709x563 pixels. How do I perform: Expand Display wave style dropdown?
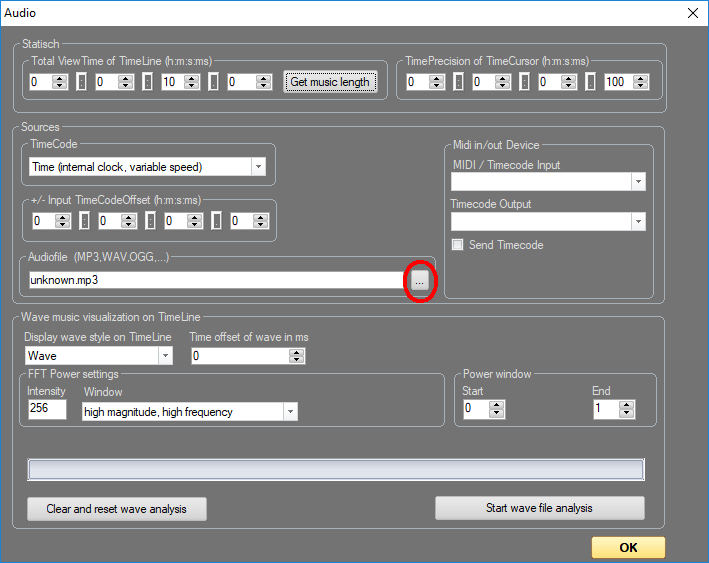165,355
